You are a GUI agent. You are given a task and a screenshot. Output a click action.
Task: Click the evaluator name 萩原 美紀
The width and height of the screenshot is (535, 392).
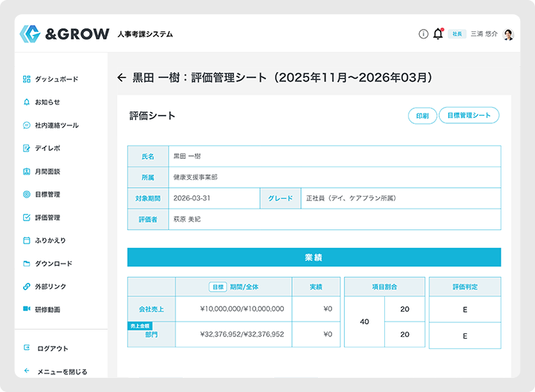tap(187, 219)
